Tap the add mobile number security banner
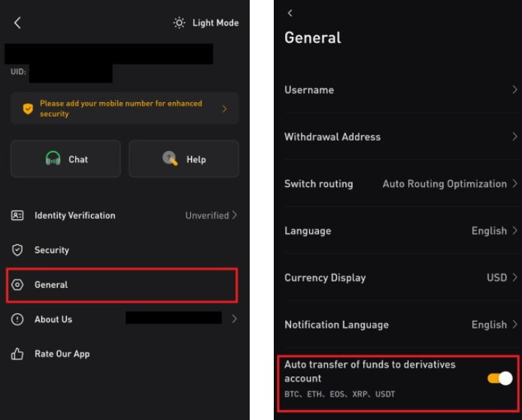 point(125,108)
